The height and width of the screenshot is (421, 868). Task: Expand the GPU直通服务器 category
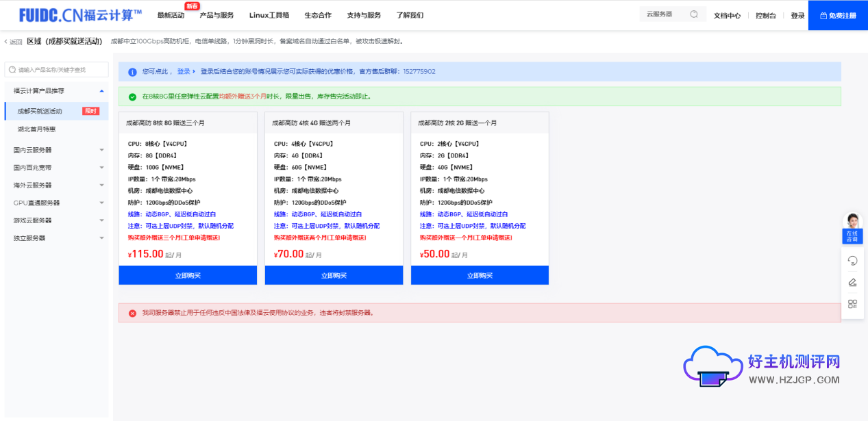pyautogui.click(x=55, y=202)
